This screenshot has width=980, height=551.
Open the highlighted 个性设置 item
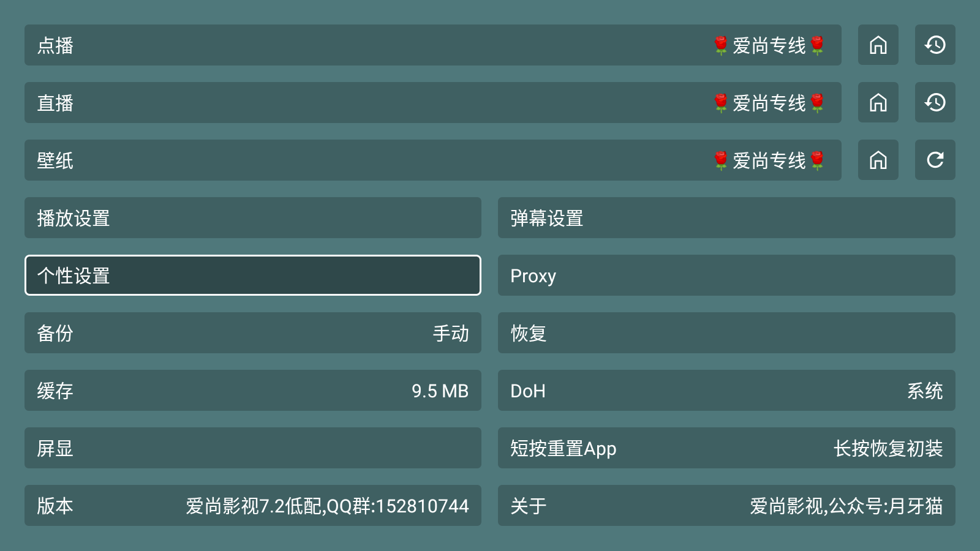tap(253, 275)
